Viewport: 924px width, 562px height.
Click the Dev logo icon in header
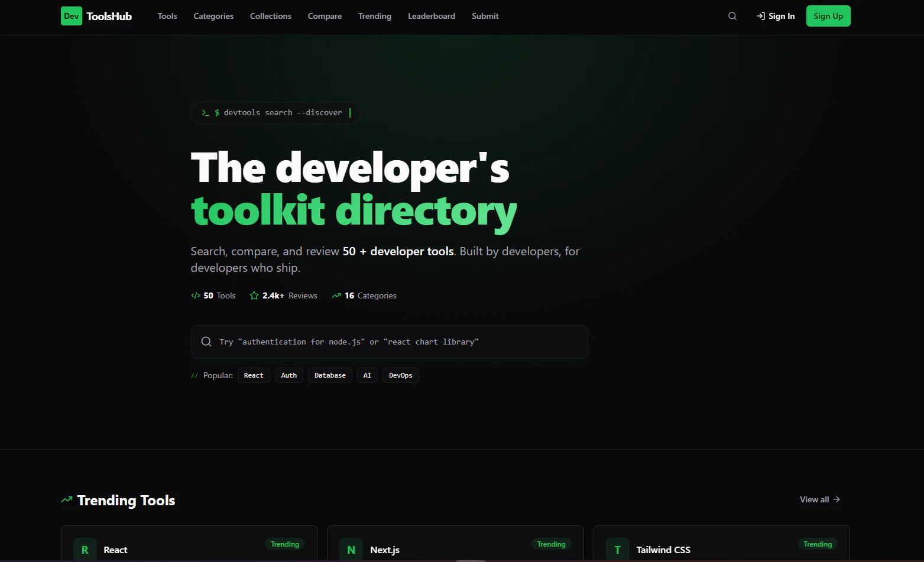tap(71, 16)
